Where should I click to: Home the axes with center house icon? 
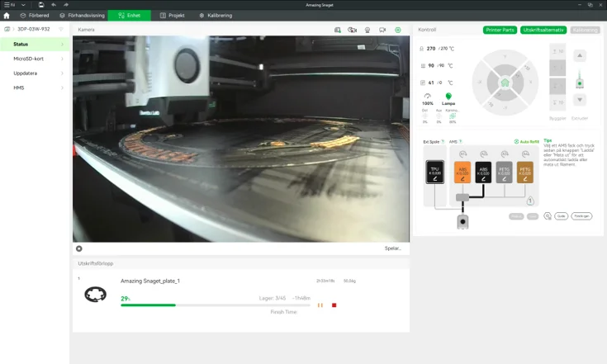(x=505, y=82)
